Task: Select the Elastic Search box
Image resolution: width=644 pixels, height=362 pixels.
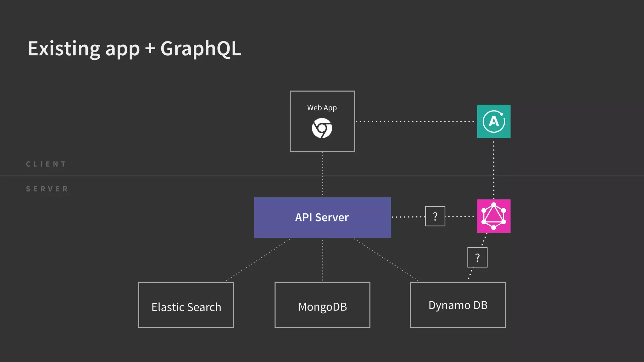Action: click(x=186, y=305)
